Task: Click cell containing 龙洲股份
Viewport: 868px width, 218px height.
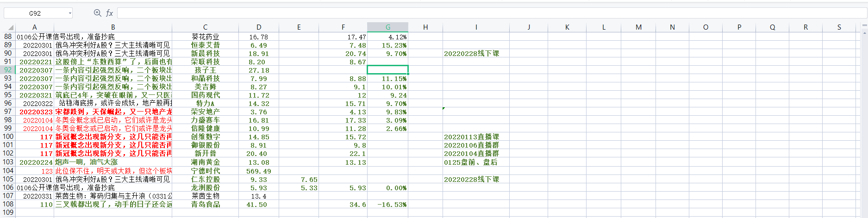Action: click(x=205, y=187)
